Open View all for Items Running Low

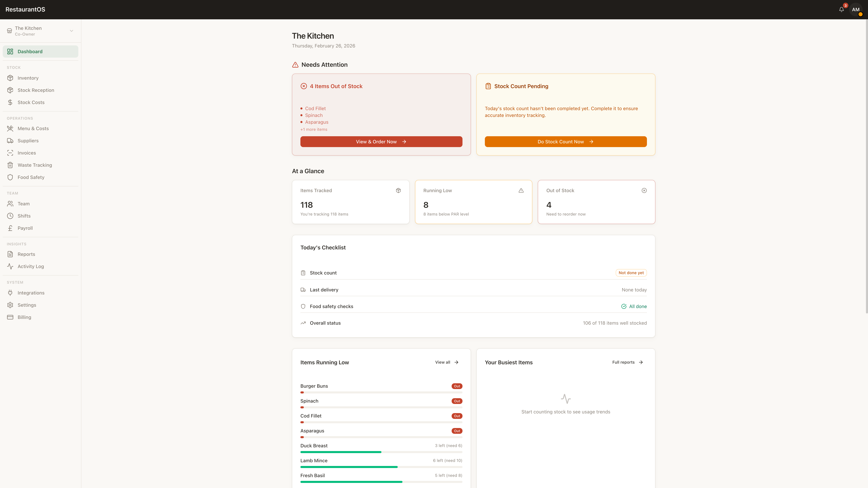click(x=447, y=362)
